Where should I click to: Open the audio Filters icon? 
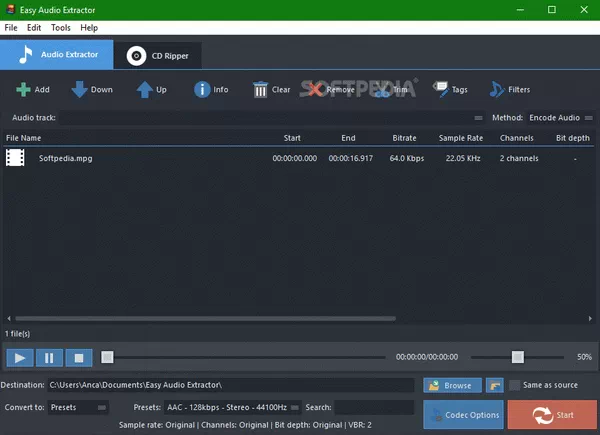click(497, 90)
